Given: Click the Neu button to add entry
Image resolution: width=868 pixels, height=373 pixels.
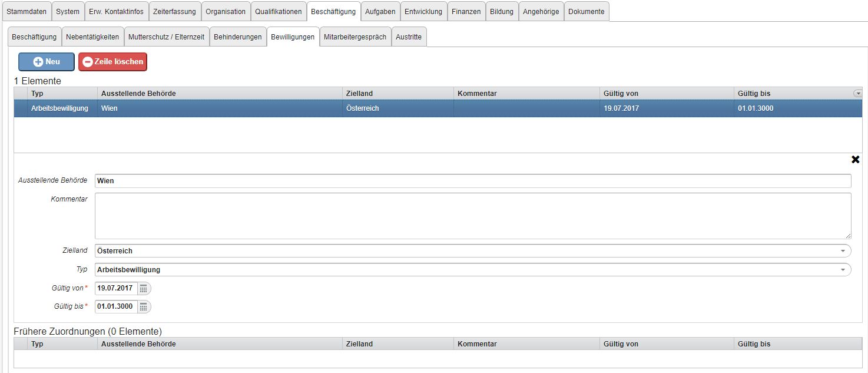Looking at the screenshot, I should pyautogui.click(x=47, y=62).
